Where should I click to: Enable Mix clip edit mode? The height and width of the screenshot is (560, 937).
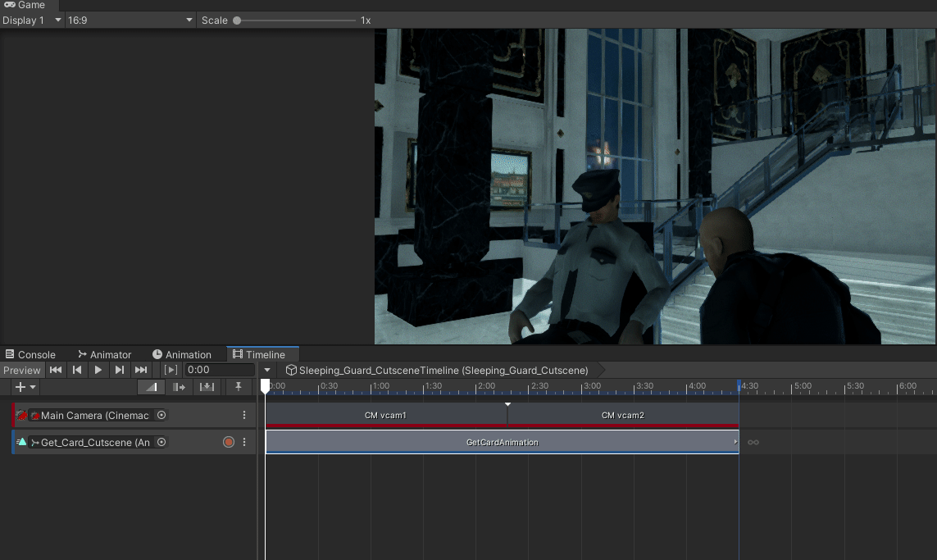[x=151, y=387]
